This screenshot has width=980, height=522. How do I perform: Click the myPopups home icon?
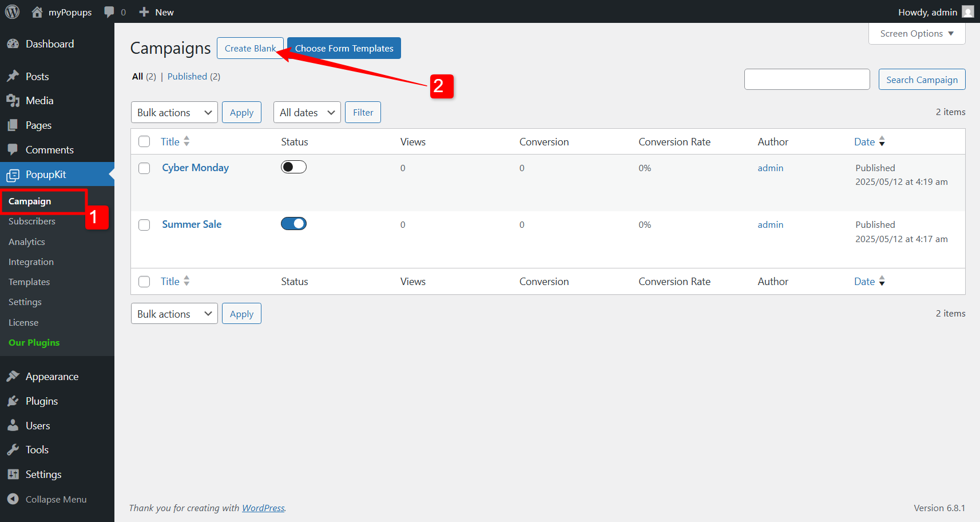(x=37, y=12)
